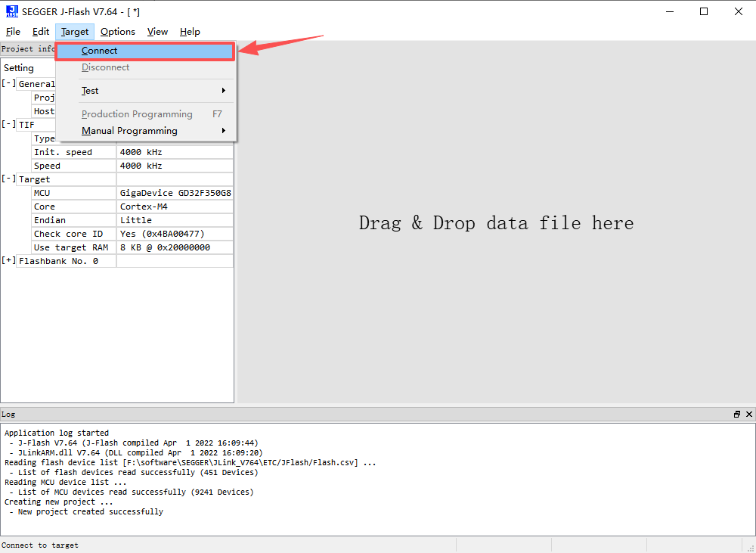Click the Target group label

pos(67,179)
